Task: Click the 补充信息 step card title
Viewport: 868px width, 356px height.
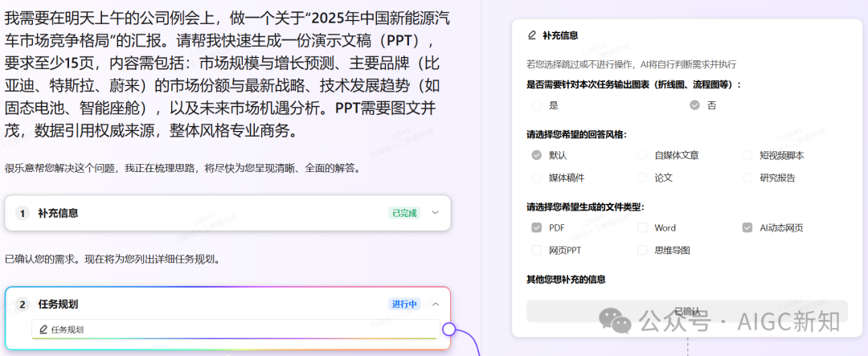Action: [x=58, y=213]
